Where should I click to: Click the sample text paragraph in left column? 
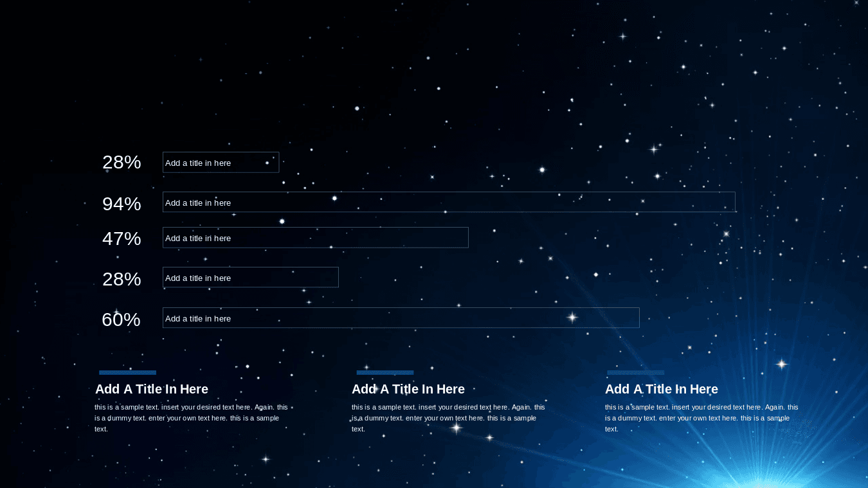[x=191, y=418]
